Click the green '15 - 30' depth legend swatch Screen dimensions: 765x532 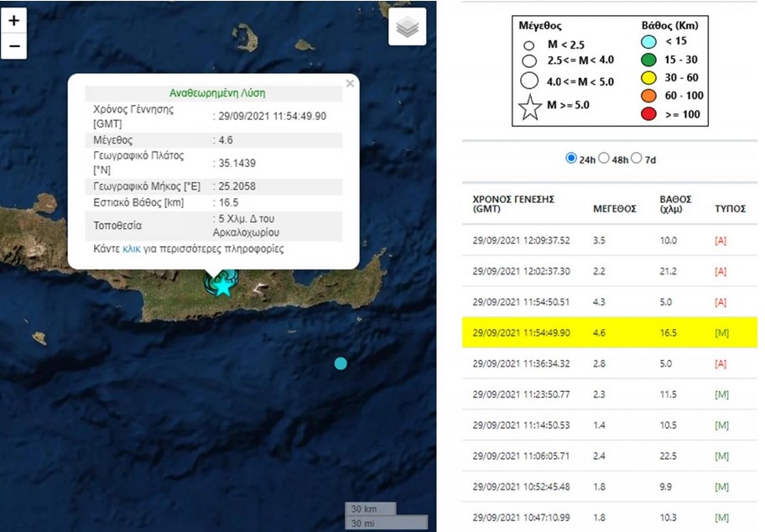click(648, 60)
